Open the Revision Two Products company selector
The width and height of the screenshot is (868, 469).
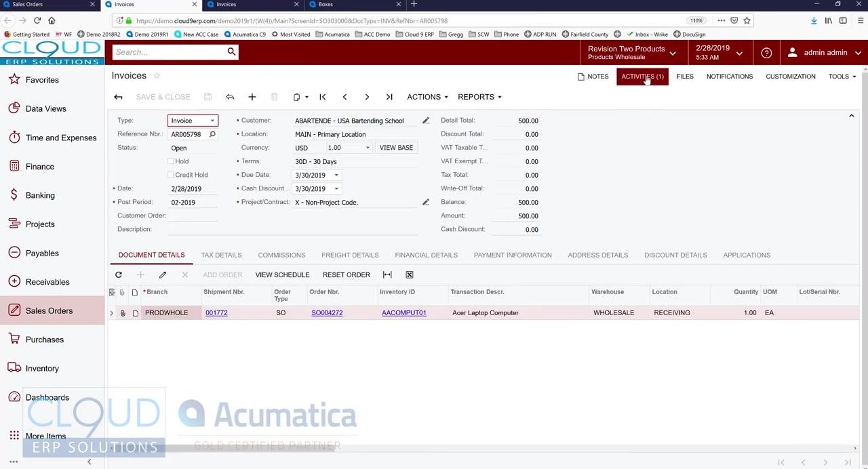click(632, 53)
